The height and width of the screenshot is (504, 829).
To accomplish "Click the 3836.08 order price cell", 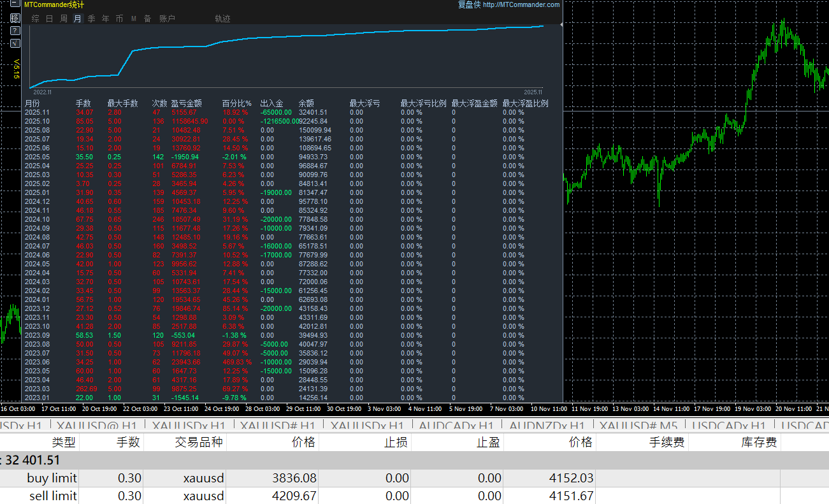I will (x=294, y=478).
